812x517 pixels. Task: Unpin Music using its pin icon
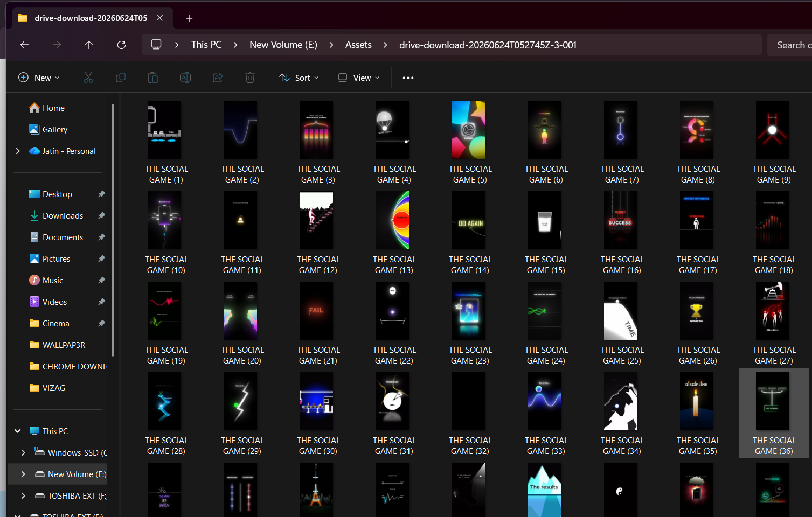(x=101, y=280)
